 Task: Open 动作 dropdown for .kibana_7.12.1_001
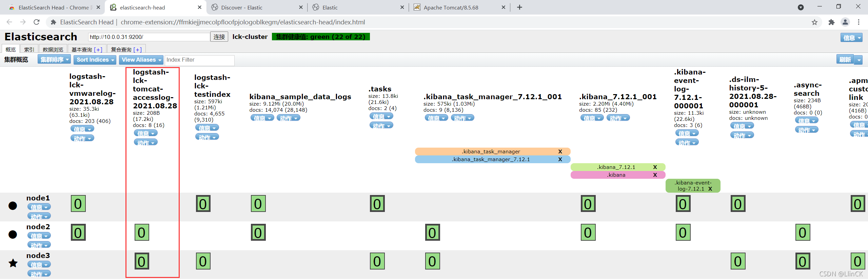coord(618,117)
